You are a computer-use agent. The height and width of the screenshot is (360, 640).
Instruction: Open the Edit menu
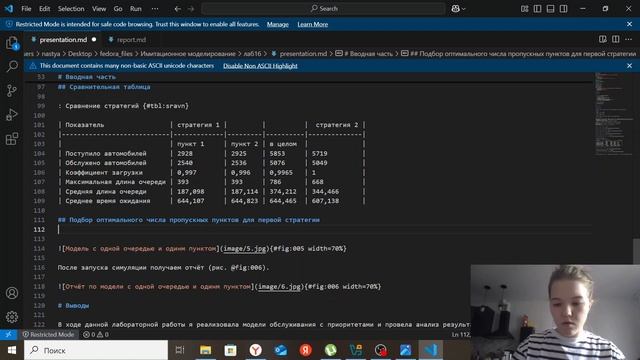click(44, 9)
